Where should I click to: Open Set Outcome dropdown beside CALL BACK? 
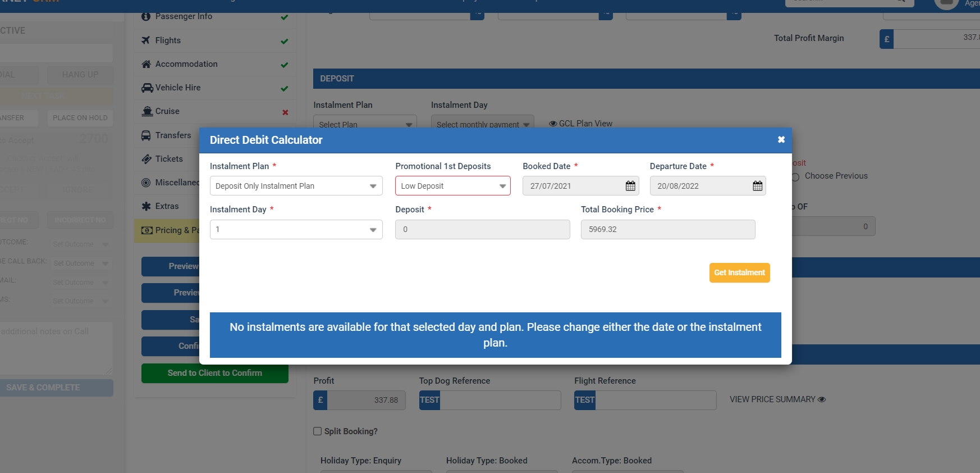(81, 263)
